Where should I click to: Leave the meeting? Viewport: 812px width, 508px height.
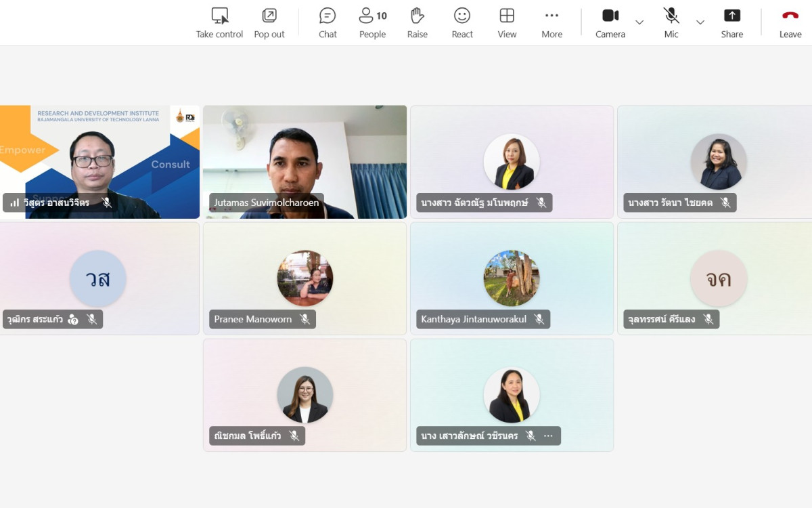(790, 16)
